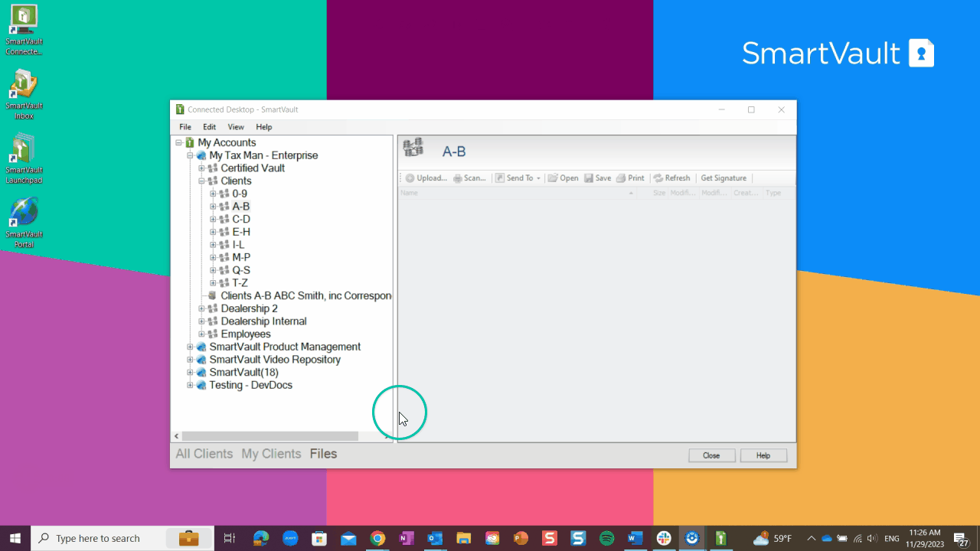Select the SmartVault(18) account
The height and width of the screenshot is (551, 980).
coord(243,373)
